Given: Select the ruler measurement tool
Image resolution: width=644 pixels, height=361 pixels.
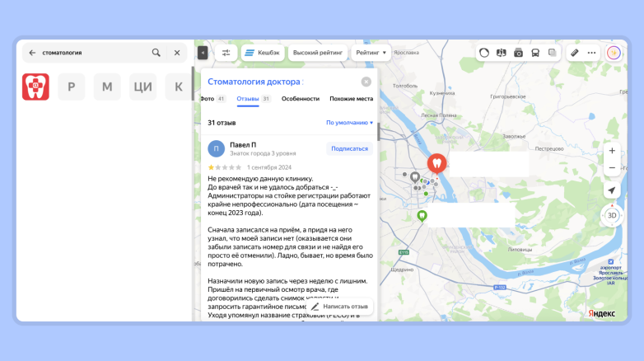Looking at the screenshot, I should point(575,53).
